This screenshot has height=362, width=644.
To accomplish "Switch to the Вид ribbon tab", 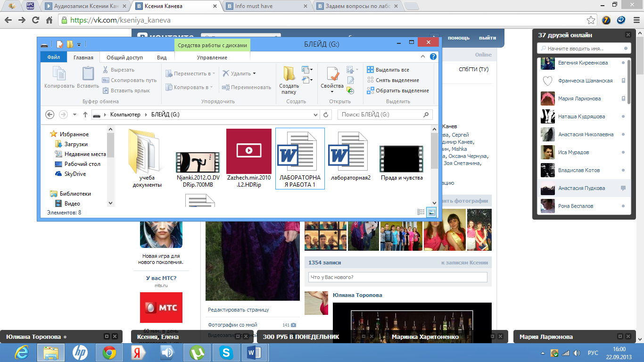I will tap(162, 58).
